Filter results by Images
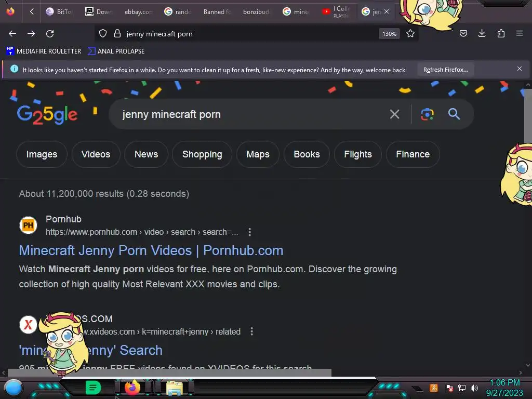This screenshot has height=399, width=532. 42,154
